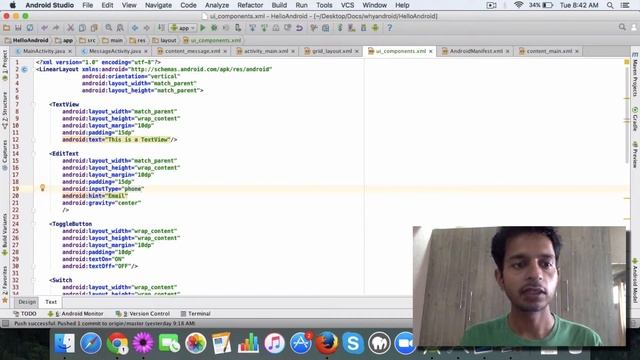Toggle the Android Model side panel
This screenshot has height=360, width=640.
coord(635,281)
